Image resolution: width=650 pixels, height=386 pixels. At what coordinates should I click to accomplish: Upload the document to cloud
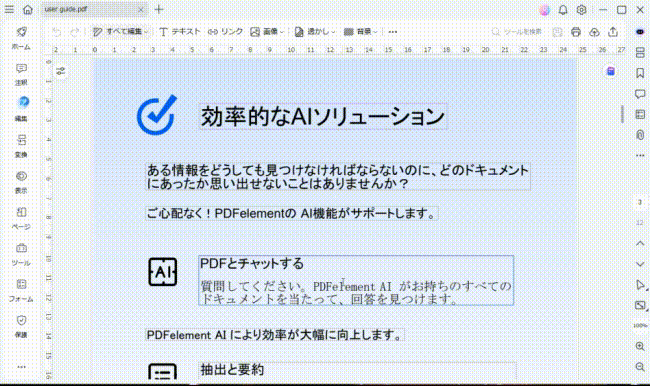[594, 32]
